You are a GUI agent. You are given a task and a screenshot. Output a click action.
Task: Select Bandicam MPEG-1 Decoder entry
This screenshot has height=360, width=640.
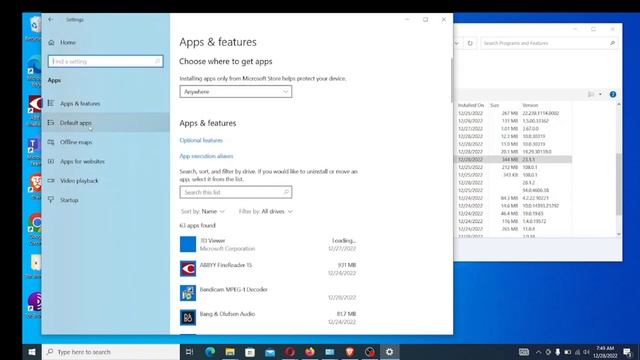pyautogui.click(x=268, y=293)
